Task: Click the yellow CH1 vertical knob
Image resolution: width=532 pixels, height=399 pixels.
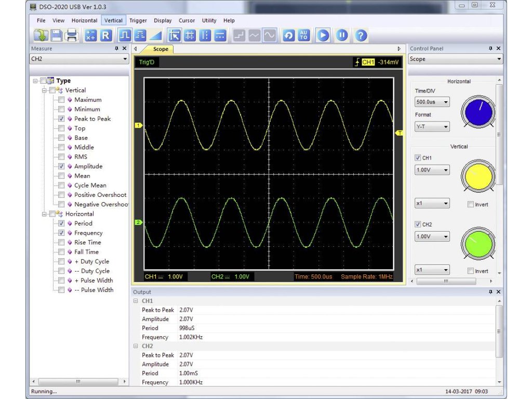Action: pyautogui.click(x=478, y=177)
